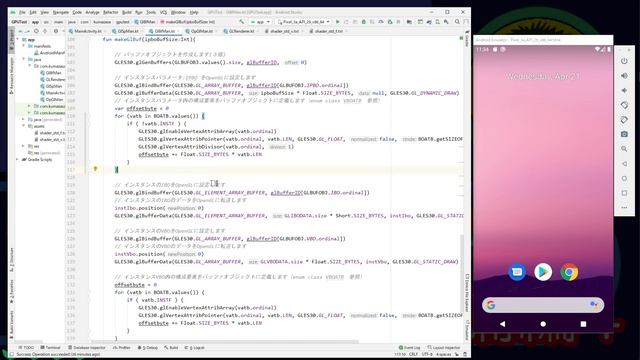
Task: Open the Refactor menu
Action: 110,12
